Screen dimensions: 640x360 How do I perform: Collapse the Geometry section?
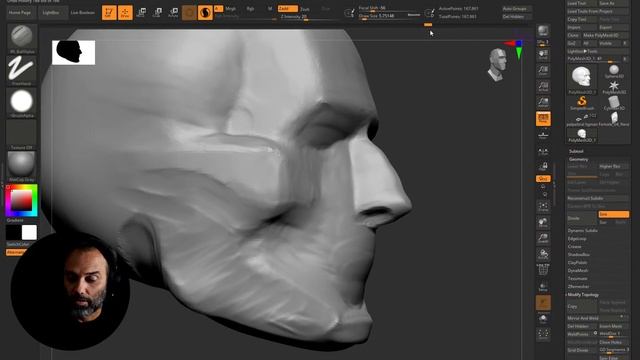click(579, 159)
